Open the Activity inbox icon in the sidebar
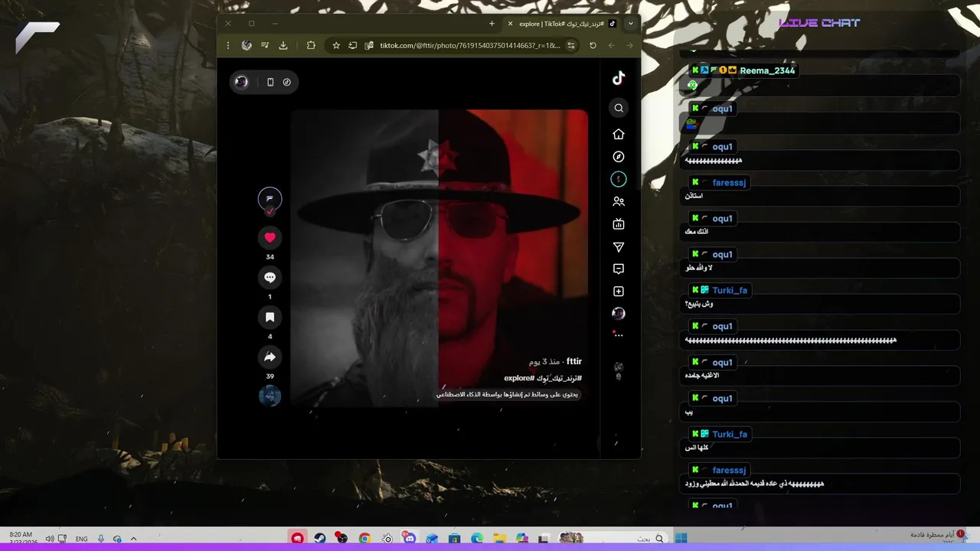Screen dimensions: 980x551 pos(619,269)
